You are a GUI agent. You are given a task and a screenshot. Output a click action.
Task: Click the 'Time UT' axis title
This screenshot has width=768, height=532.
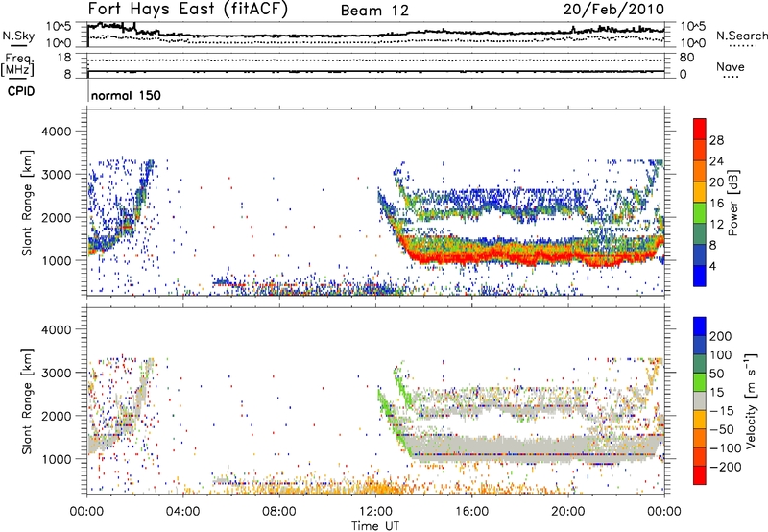pos(375,525)
